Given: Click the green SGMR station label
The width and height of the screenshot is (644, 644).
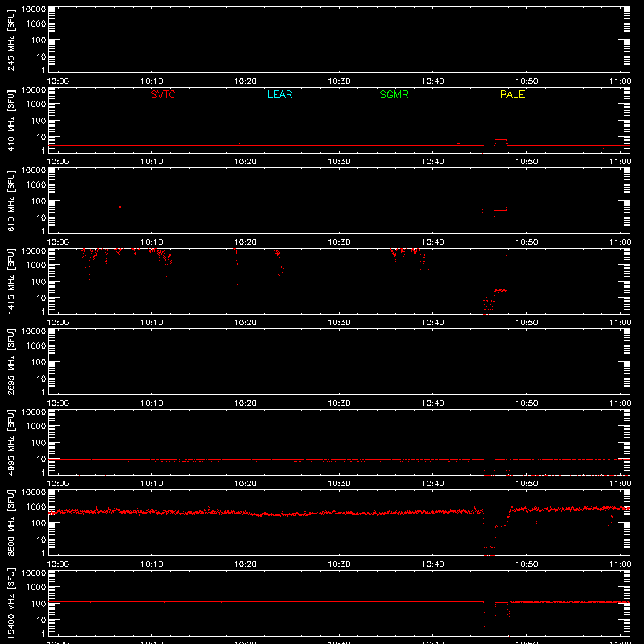Looking at the screenshot, I should [394, 94].
